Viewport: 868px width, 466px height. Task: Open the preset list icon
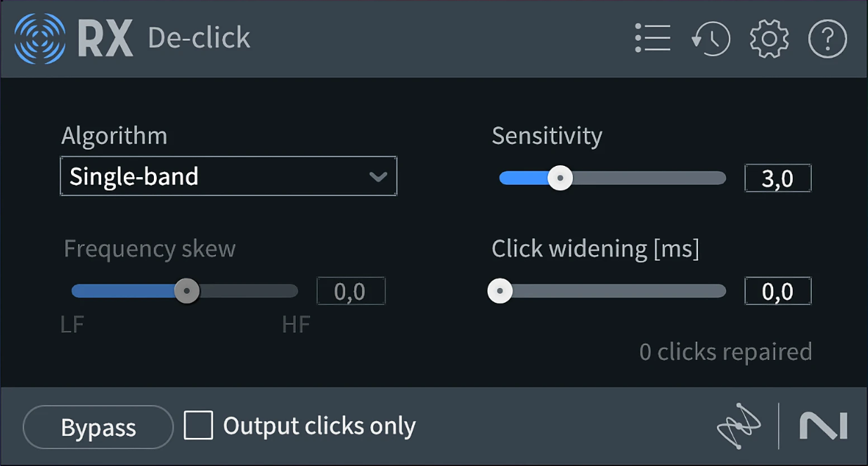(652, 39)
